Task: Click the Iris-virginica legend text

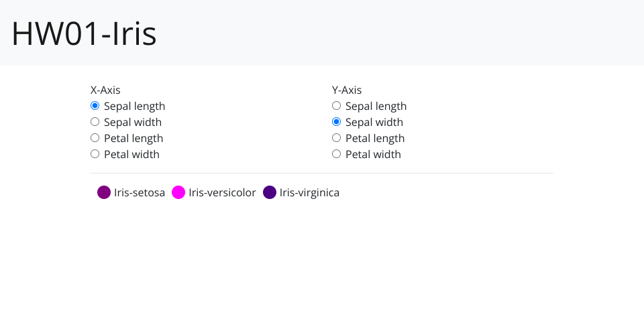Action: pyautogui.click(x=309, y=193)
